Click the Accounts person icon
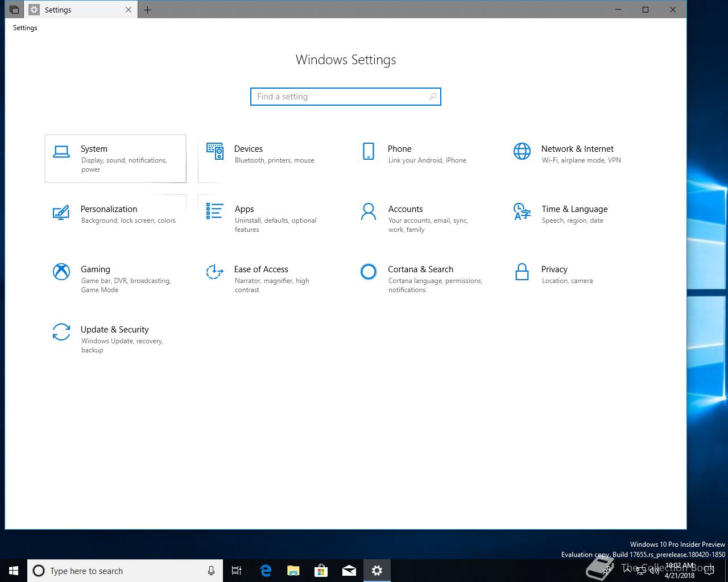 (x=369, y=211)
